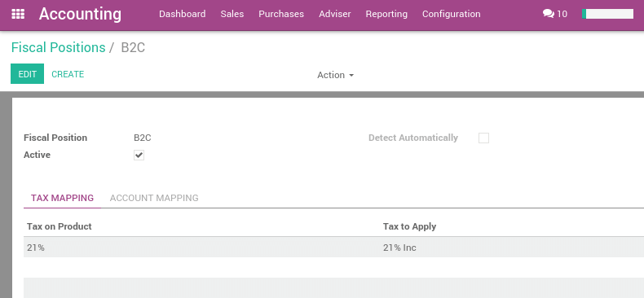Open the Configuration menu

(452, 14)
